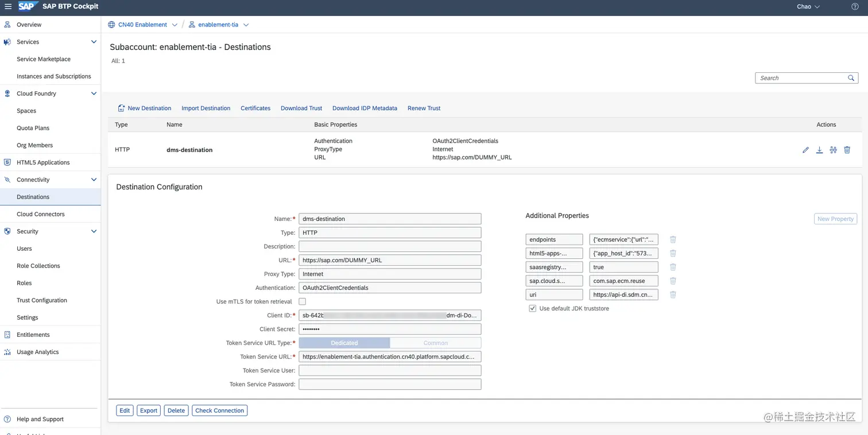Click trash icon next to saasregistry property
This screenshot has height=435, width=868.
coord(673,267)
